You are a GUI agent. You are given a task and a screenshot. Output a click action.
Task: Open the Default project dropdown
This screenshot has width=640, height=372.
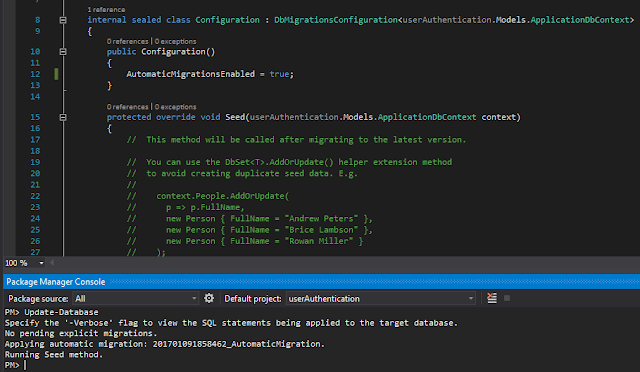(381, 298)
